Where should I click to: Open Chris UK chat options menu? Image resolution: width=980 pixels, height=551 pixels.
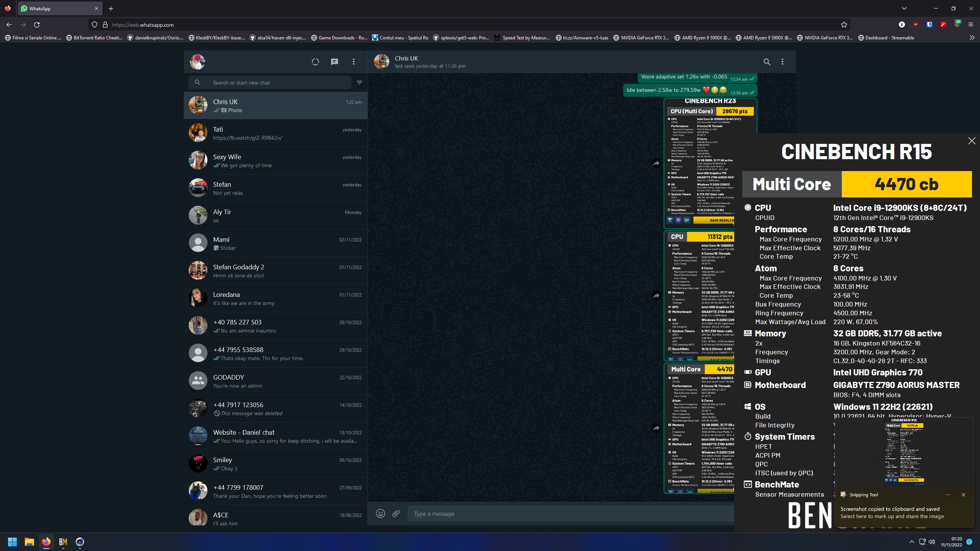coord(782,62)
